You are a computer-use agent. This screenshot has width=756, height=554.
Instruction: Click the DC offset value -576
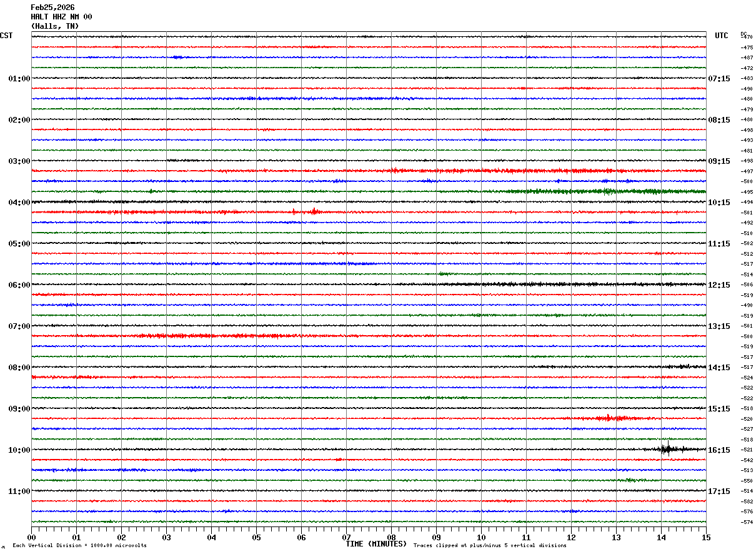[x=747, y=511]
